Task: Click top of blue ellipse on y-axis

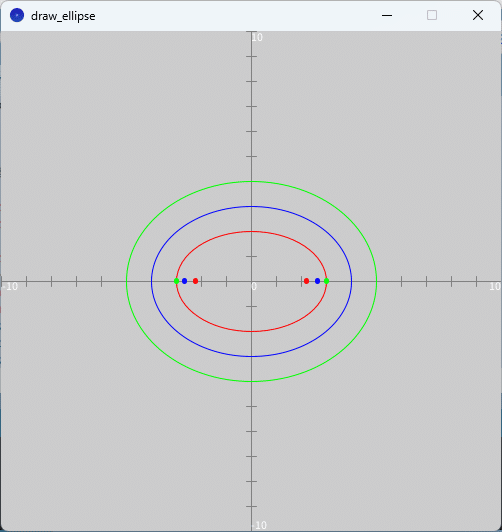Action: (x=251, y=206)
